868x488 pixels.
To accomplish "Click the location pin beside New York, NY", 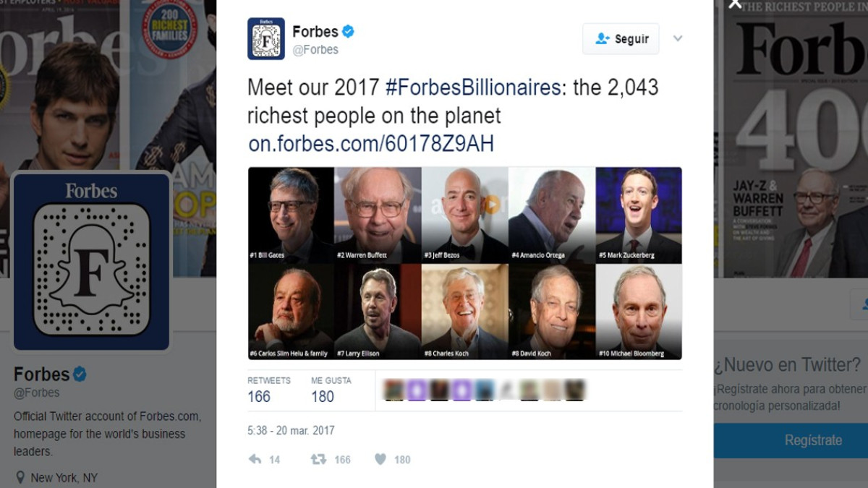I will (x=22, y=476).
